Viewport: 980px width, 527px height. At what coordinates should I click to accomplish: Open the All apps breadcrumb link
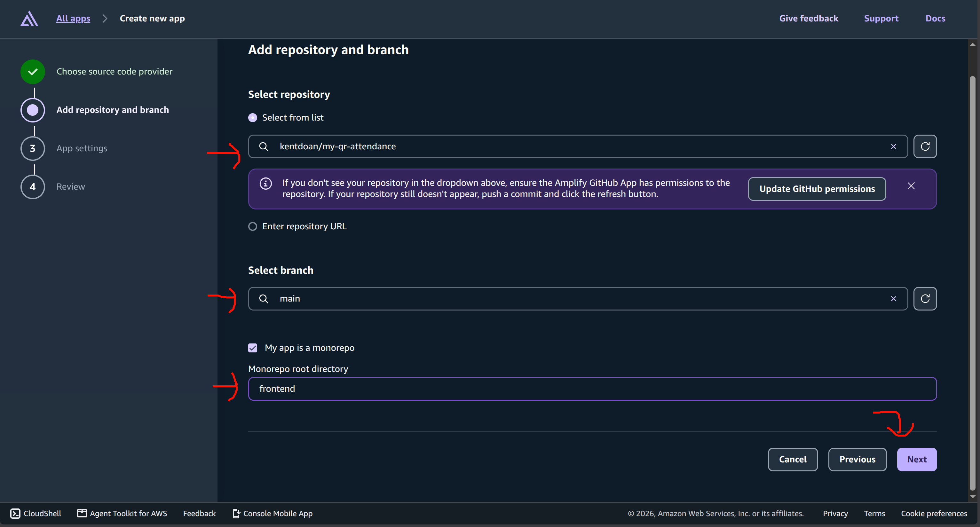(x=73, y=18)
